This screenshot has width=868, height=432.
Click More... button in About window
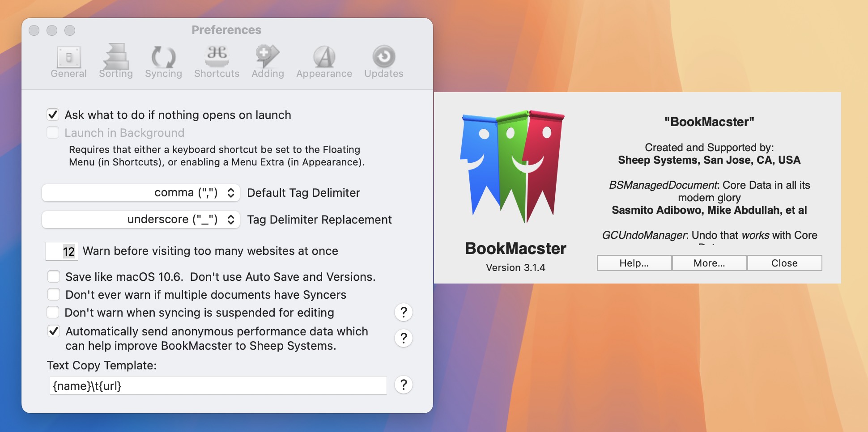tap(709, 263)
